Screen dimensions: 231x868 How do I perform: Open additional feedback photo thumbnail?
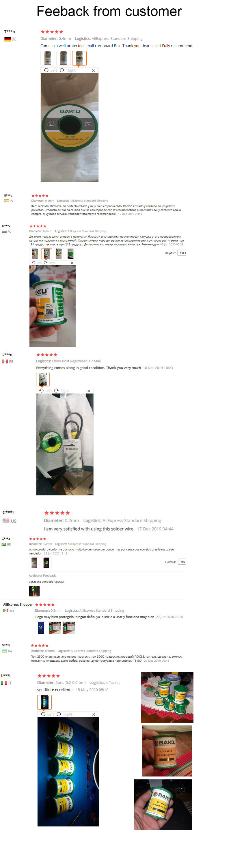pos(34,591)
